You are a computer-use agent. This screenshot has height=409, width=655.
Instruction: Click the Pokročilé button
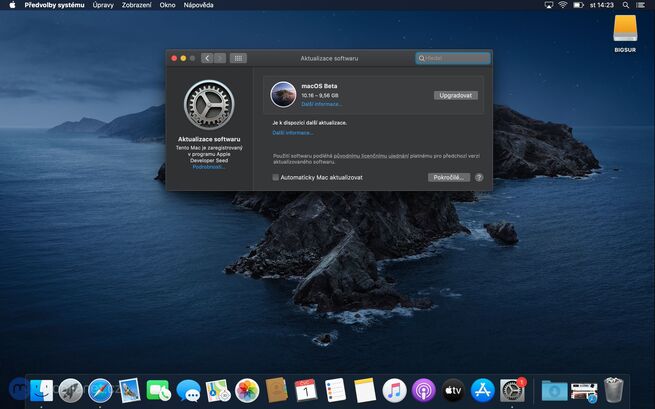[449, 177]
